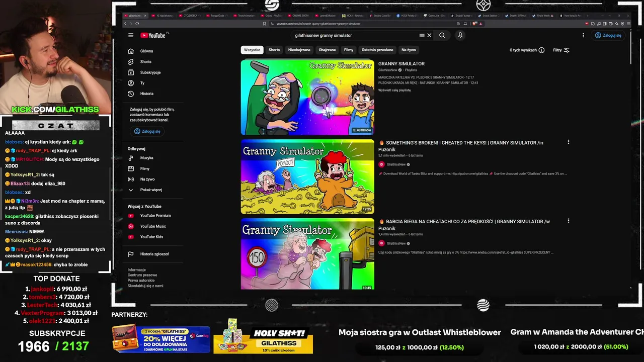The height and width of the screenshot is (362, 644).
Task: Open options menu for 'SOMETHING'S BROKEN' video
Action: (569, 142)
